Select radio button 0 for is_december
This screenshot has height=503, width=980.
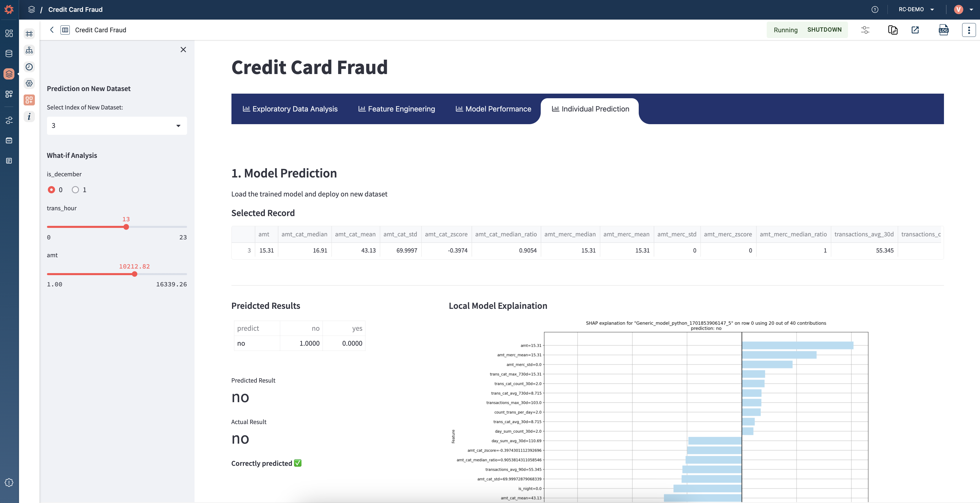point(51,190)
